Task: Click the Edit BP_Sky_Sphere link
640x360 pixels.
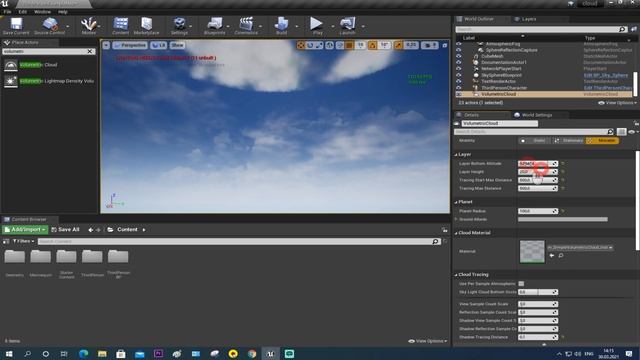Action: click(x=606, y=75)
